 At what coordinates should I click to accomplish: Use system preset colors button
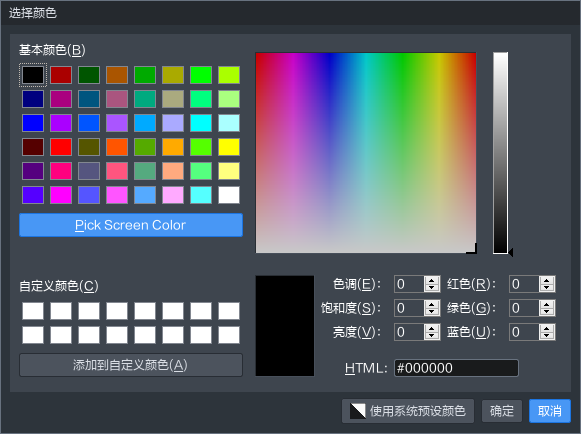(x=408, y=411)
